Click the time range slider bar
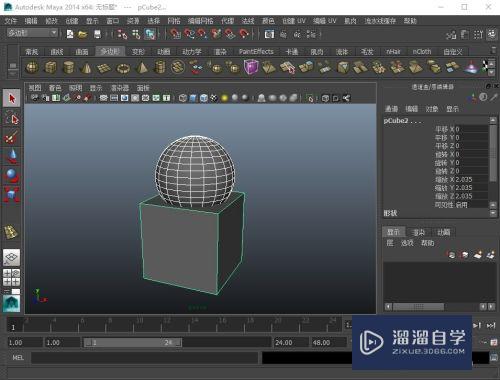500x380 pixels. pos(133,342)
